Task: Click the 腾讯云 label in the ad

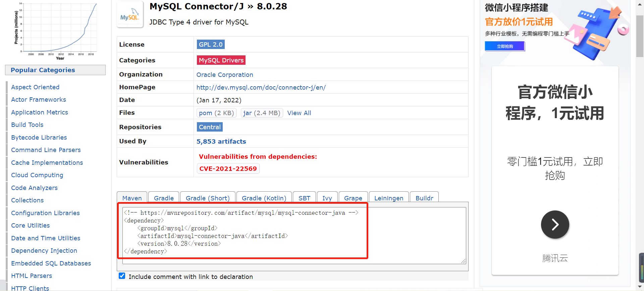Action: click(555, 258)
